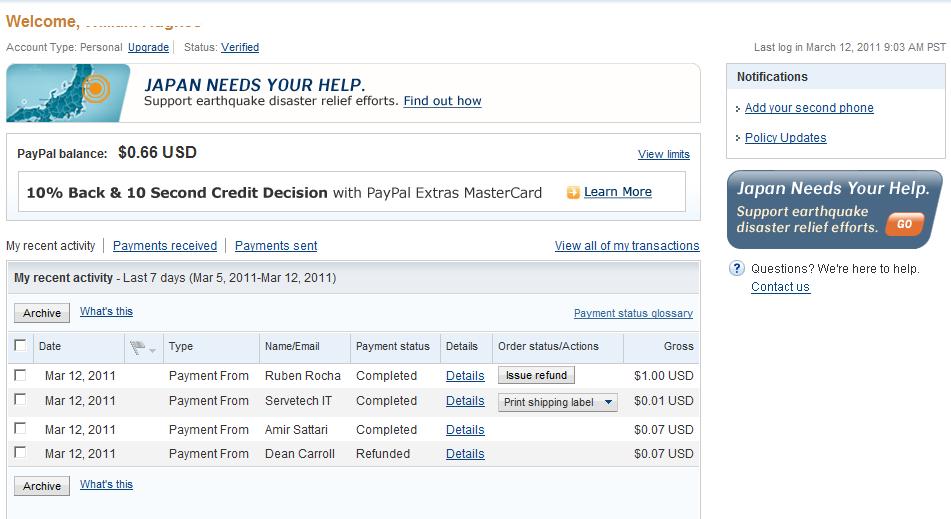Click Issue refund for Ruben Rocha payment
Image resolution: width=951 pixels, height=519 pixels.
[x=536, y=375]
